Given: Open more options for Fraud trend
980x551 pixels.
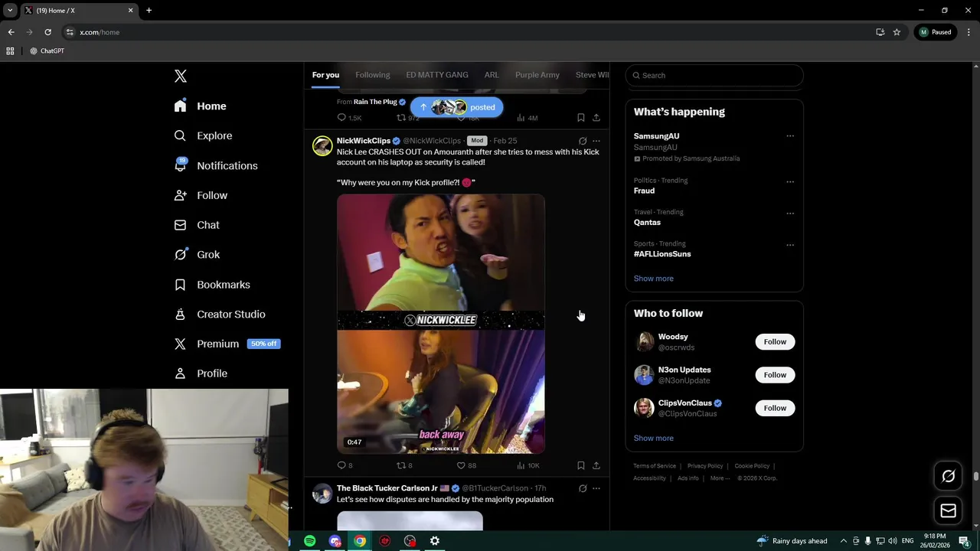Looking at the screenshot, I should coord(790,181).
